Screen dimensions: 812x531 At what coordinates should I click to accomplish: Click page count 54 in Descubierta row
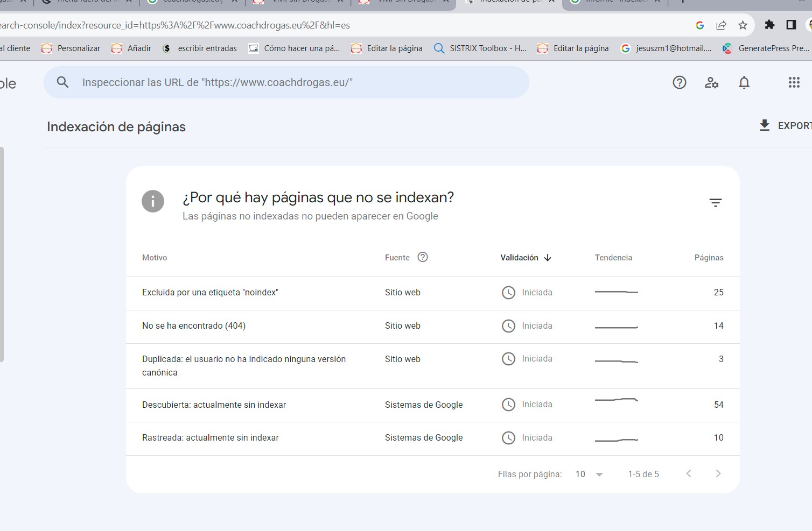click(719, 405)
